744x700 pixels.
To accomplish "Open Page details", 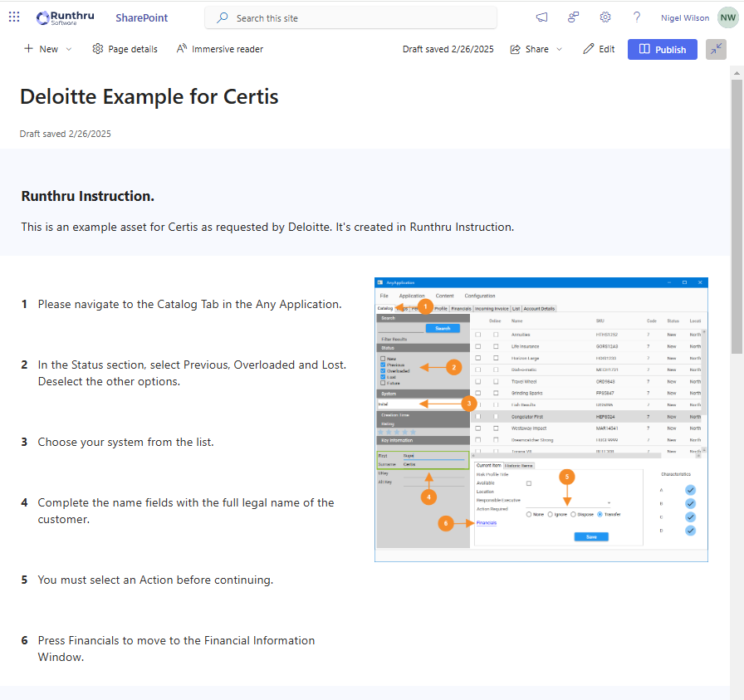I will [x=125, y=49].
